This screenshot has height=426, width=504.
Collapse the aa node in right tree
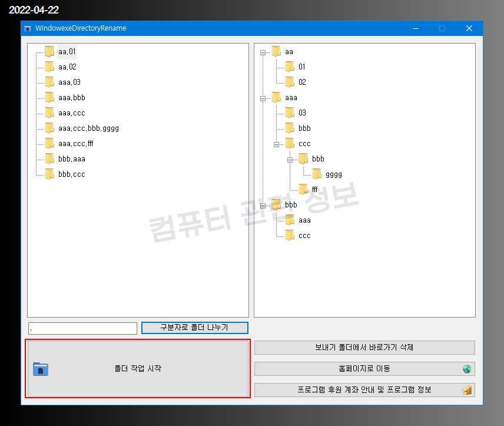tap(263, 52)
